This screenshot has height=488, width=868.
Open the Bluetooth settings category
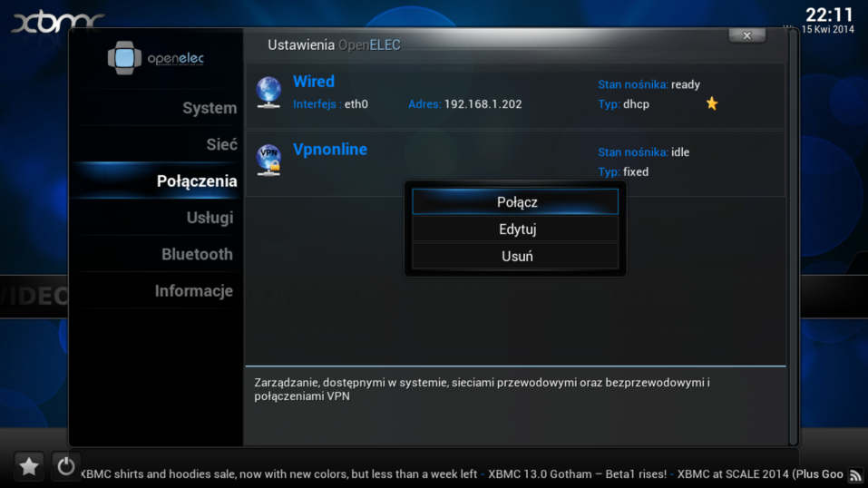(x=197, y=254)
